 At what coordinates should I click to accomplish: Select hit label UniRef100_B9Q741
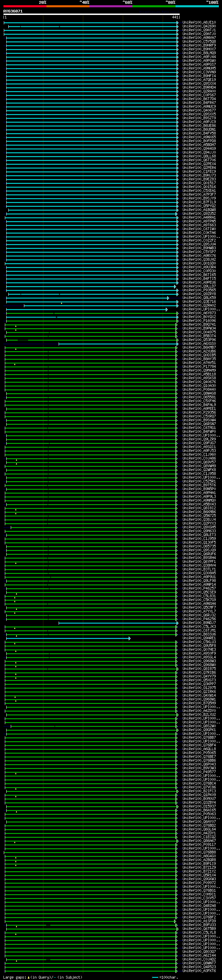click(x=199, y=324)
